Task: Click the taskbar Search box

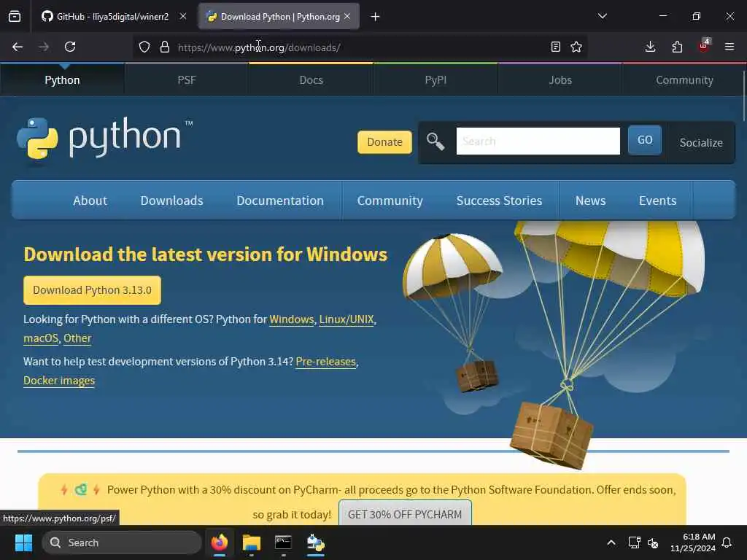Action: (x=122, y=542)
